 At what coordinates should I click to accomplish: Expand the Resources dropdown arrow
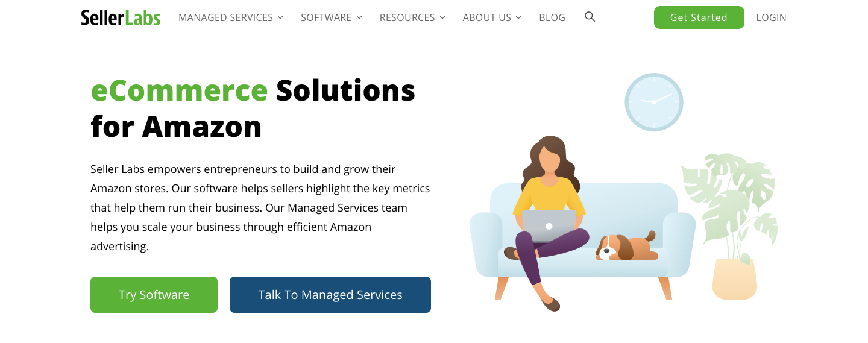(x=442, y=17)
